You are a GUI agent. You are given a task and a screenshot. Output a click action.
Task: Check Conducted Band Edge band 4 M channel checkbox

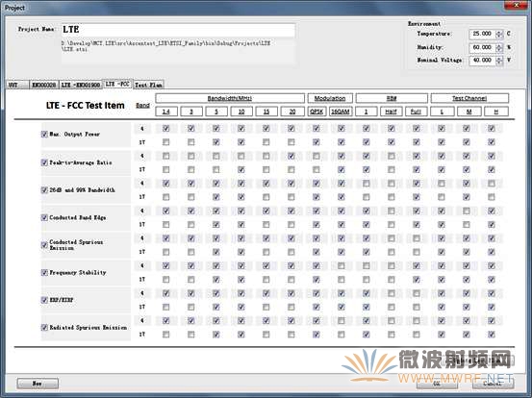tap(467, 211)
